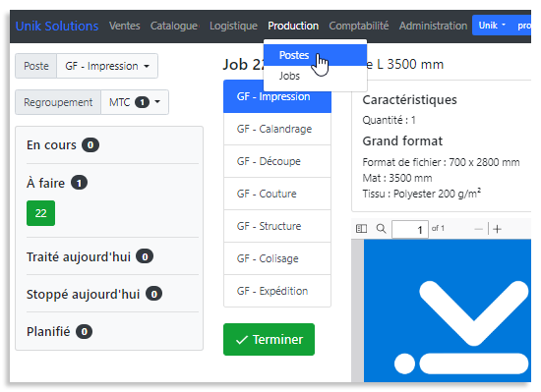The width and height of the screenshot is (541, 392).
Task: Click the Unik Solutions brand link
Action: [x=57, y=26]
